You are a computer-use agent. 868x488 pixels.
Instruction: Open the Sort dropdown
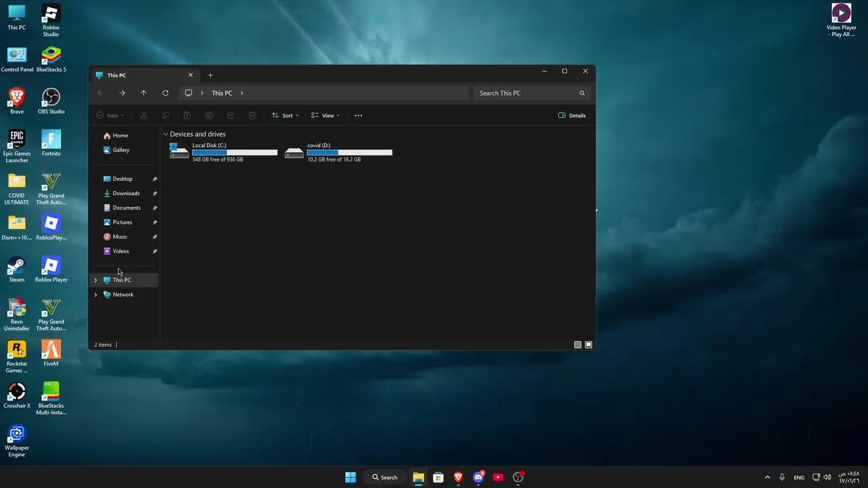285,115
